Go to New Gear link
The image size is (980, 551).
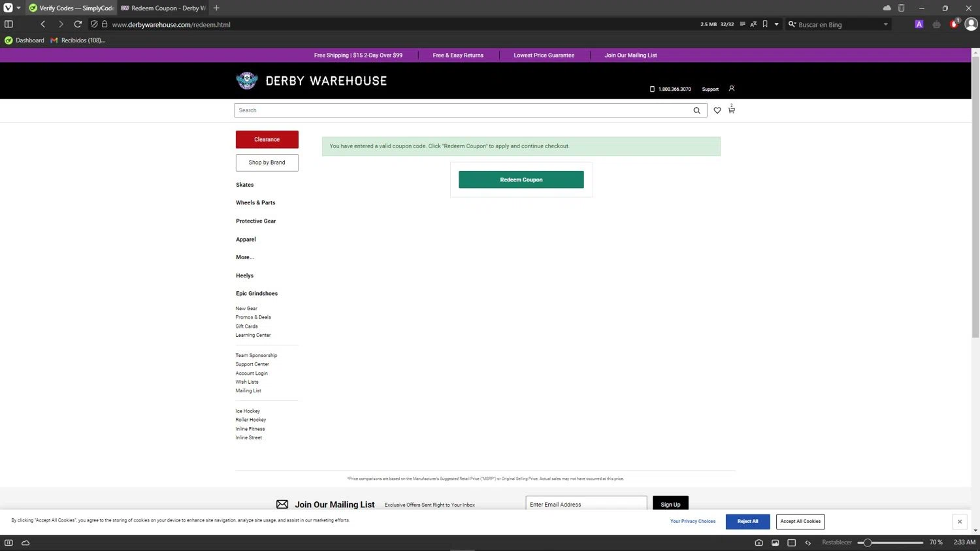point(246,308)
